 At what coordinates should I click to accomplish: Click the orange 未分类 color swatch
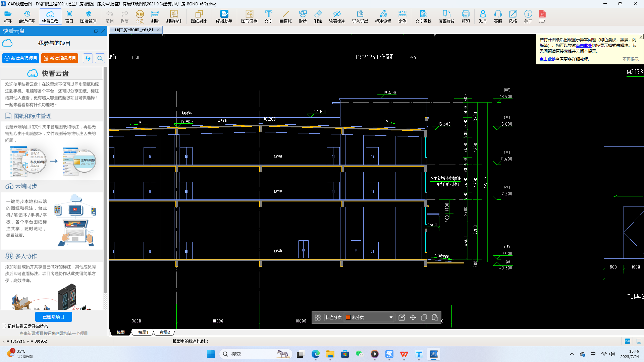coord(348,317)
